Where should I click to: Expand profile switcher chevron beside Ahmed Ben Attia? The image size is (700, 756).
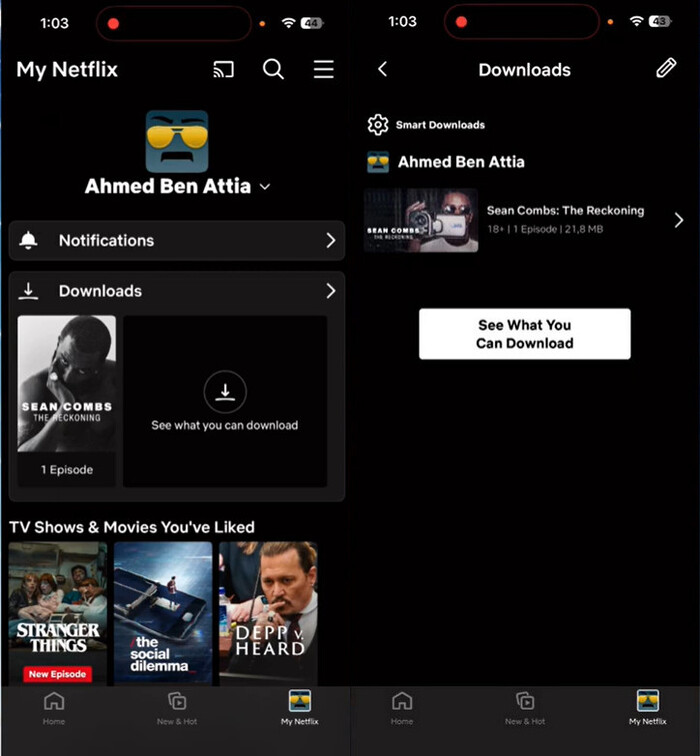click(x=265, y=187)
